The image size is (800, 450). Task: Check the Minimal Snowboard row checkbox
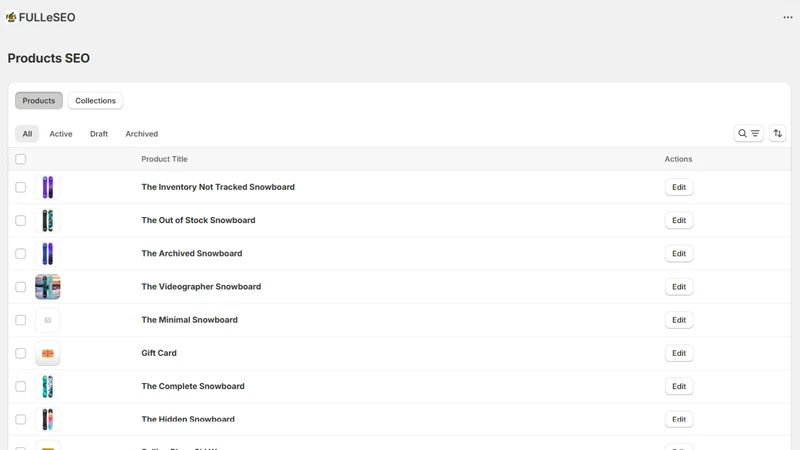click(20, 320)
